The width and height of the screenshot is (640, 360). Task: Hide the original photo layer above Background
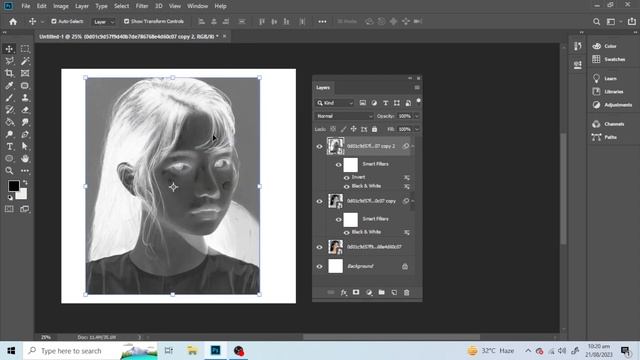tap(320, 247)
